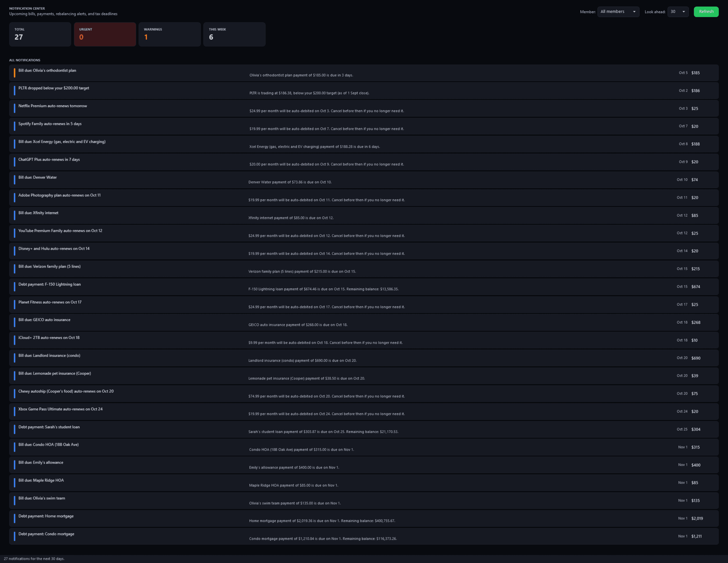Viewport: 728px width, 563px height.
Task: Click the $690 amount on Landlord insurance row
Action: point(696,358)
